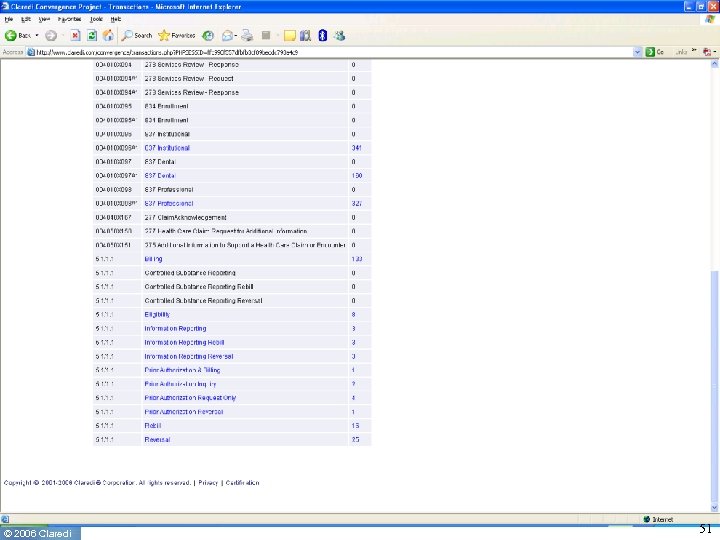Open the Information Reporting Rebill link
Image resolution: width=720 pixels, height=540 pixels.
184,343
